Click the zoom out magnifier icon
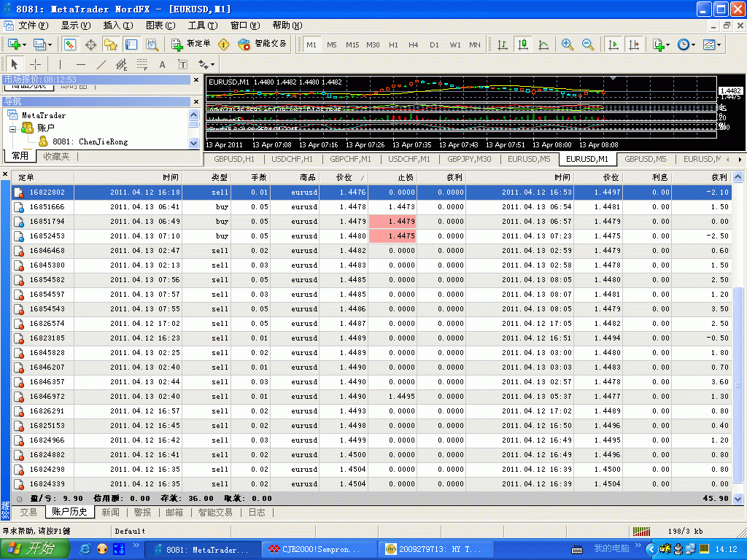 pos(587,44)
